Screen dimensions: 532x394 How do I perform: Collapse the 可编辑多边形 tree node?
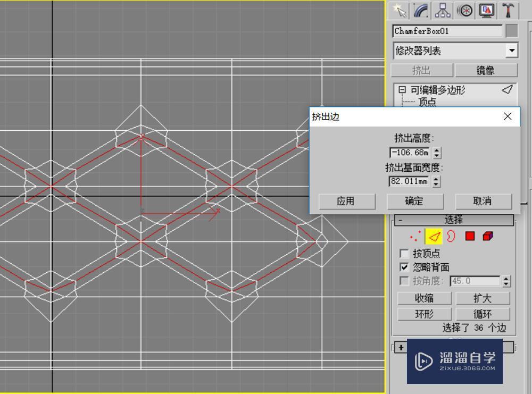[402, 89]
